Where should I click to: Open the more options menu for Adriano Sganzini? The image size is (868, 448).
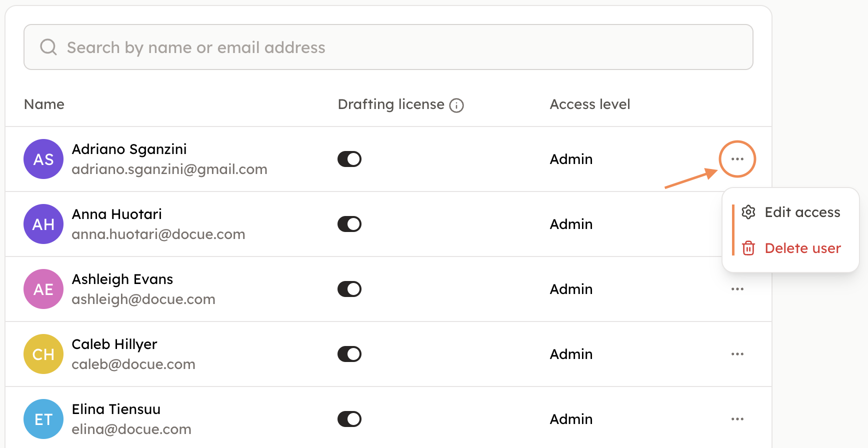(x=737, y=159)
